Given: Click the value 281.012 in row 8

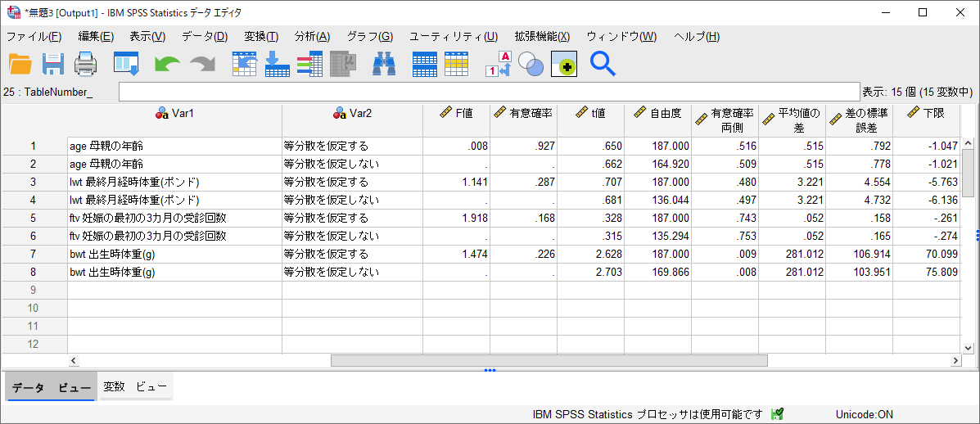Looking at the screenshot, I should [x=792, y=273].
